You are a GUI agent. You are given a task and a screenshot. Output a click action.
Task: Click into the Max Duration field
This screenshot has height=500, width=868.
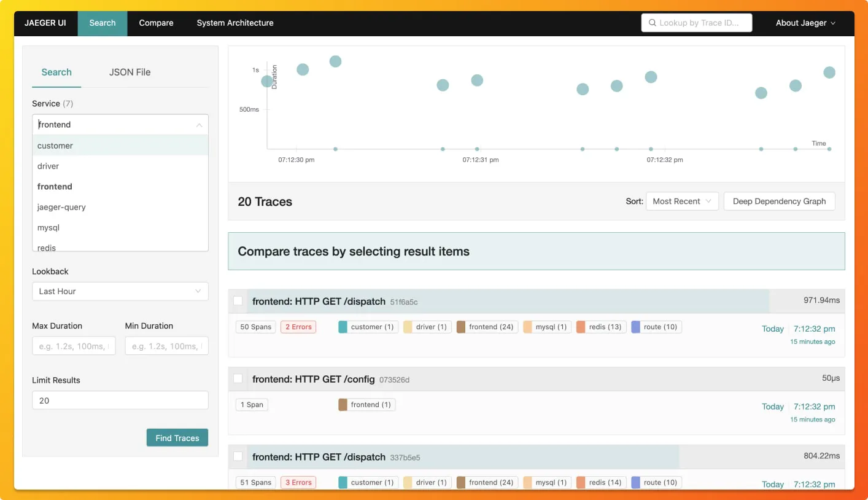click(x=74, y=346)
